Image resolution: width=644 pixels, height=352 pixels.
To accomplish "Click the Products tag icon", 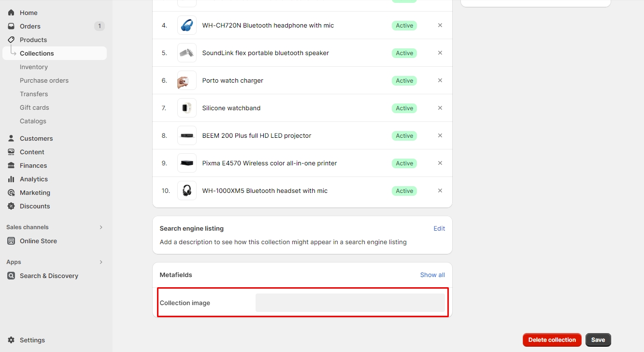I will [x=11, y=40].
